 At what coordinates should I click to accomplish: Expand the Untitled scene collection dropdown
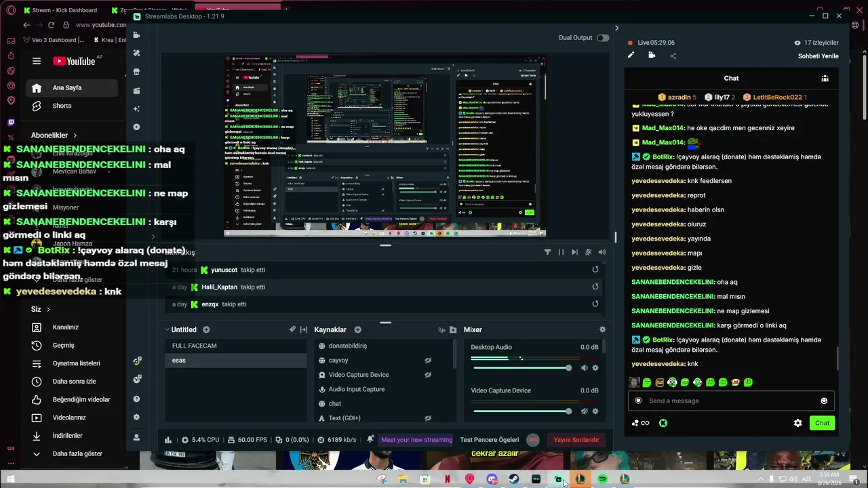(x=167, y=329)
